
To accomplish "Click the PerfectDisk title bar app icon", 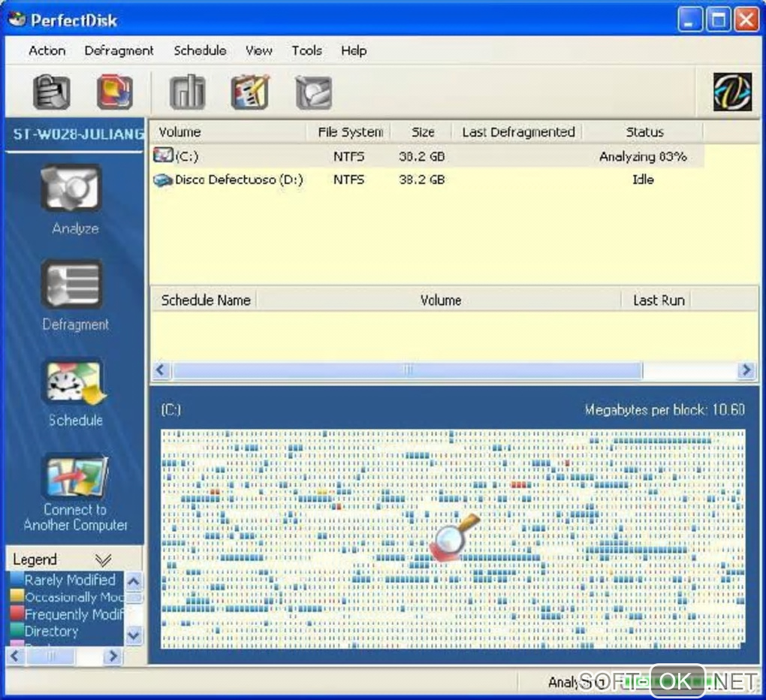I will [x=17, y=20].
